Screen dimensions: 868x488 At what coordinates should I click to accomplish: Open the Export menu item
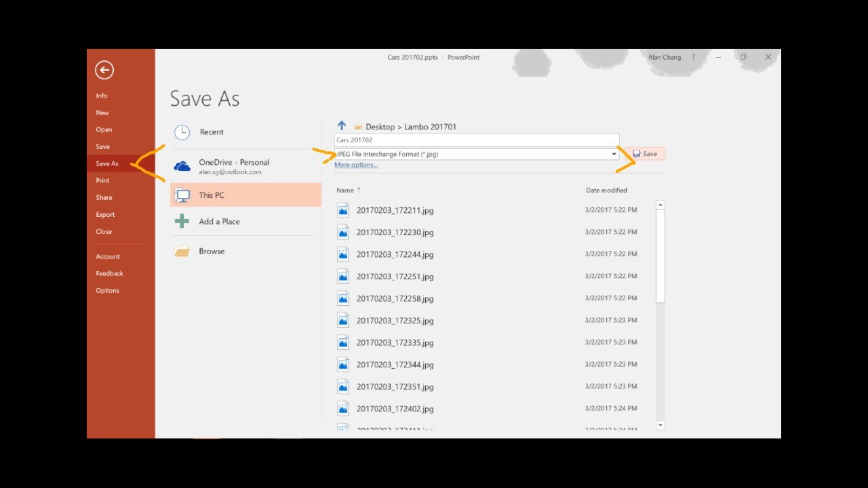pos(105,214)
